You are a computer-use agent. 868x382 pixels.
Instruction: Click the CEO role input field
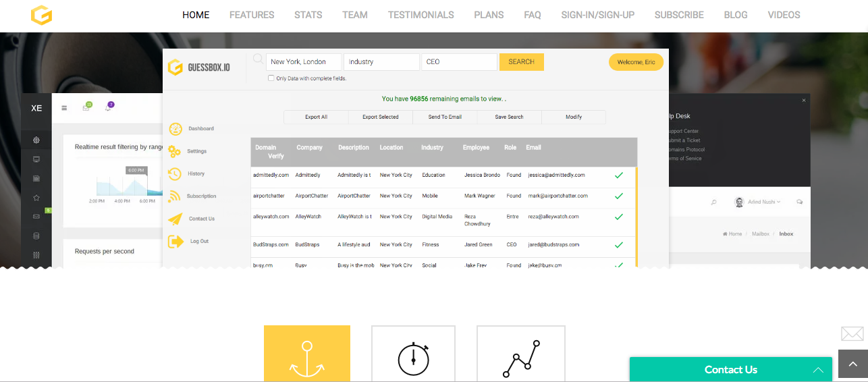coord(459,62)
